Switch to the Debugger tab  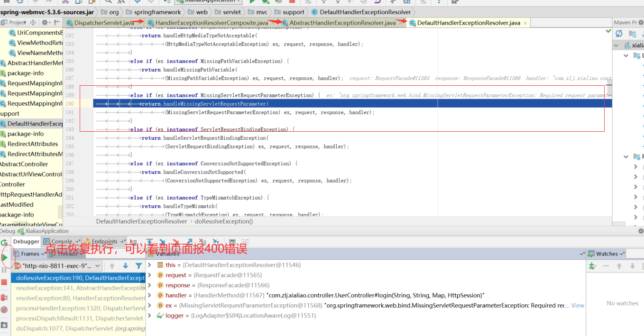pos(26,242)
